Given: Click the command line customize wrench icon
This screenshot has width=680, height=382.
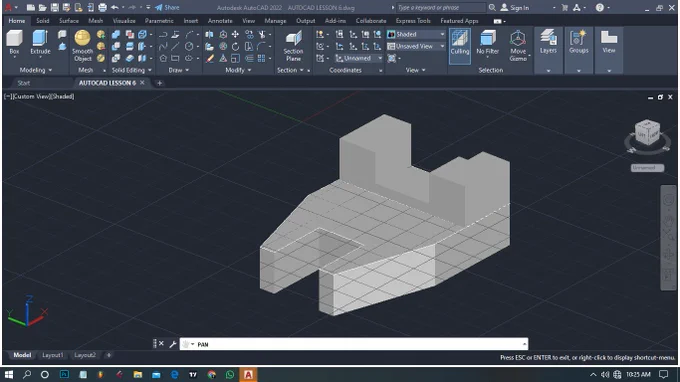Looking at the screenshot, I should (x=173, y=344).
